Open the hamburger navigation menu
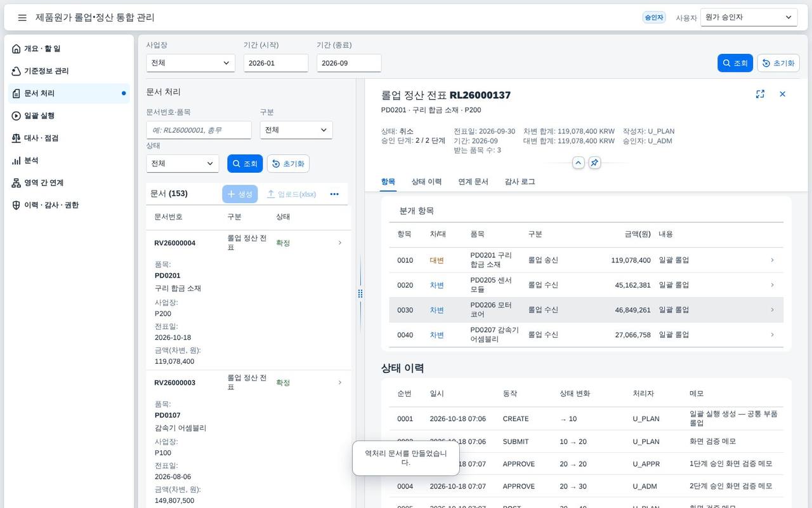Screen dimensions: 812x508 click(x=22, y=18)
